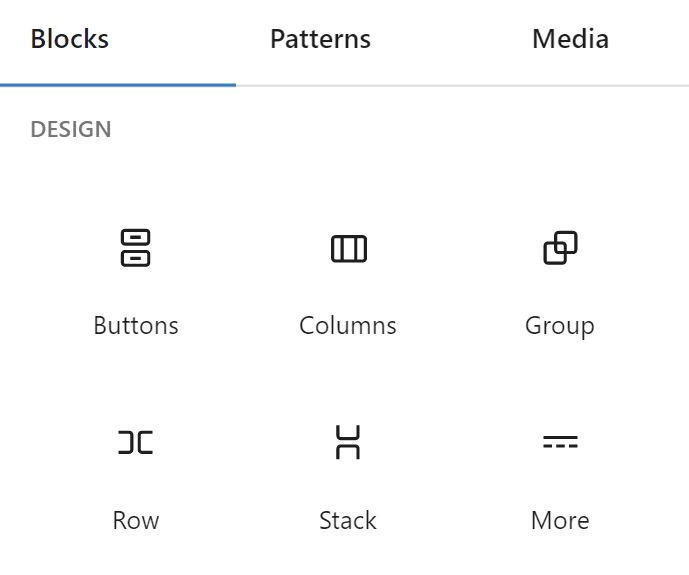The height and width of the screenshot is (575, 689).
Task: Click the "Row" label text
Action: click(136, 521)
